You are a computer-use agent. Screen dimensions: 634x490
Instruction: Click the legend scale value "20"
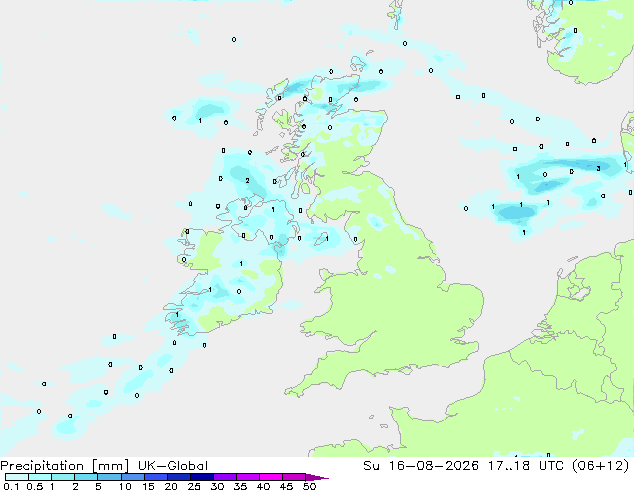click(171, 486)
